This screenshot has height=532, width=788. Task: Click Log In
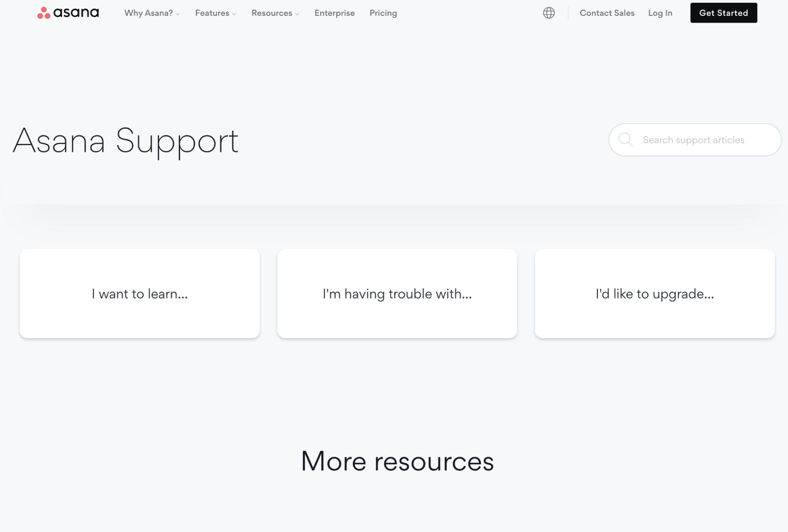660,13
